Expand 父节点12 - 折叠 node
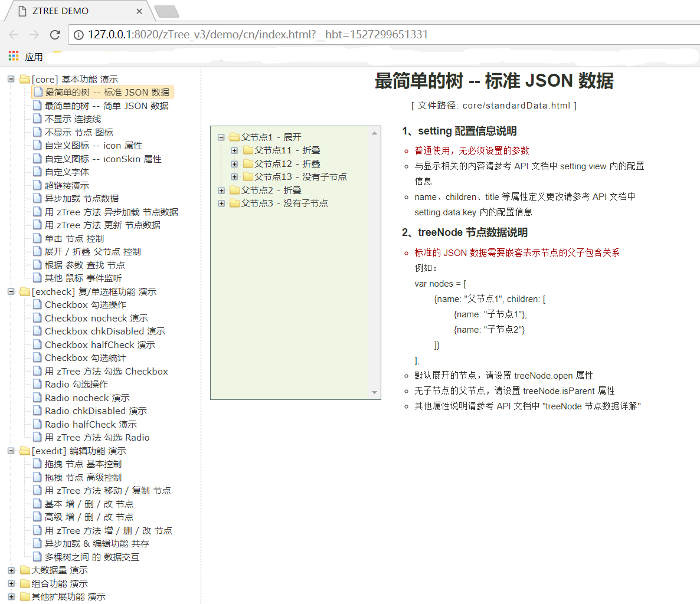700x604 pixels. (234, 164)
